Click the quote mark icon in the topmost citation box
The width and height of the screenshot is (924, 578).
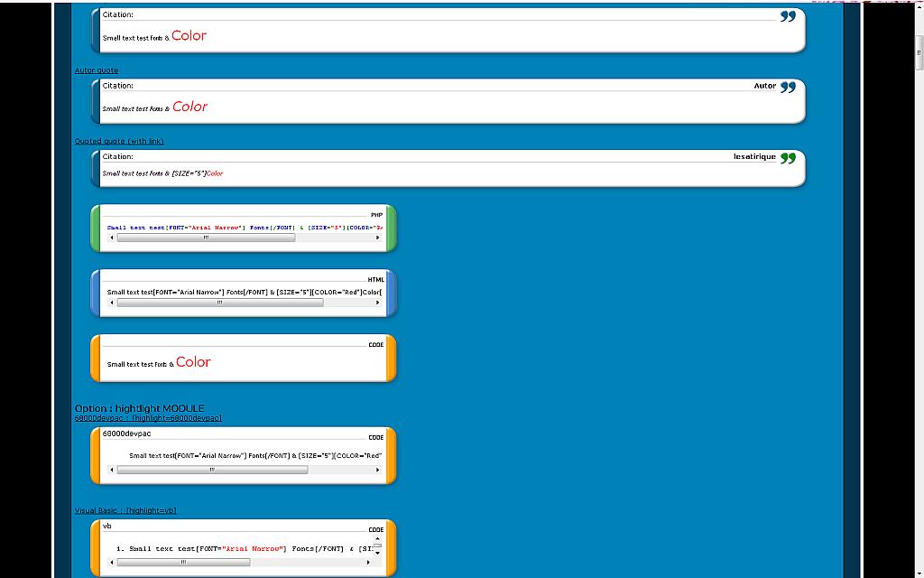click(788, 16)
